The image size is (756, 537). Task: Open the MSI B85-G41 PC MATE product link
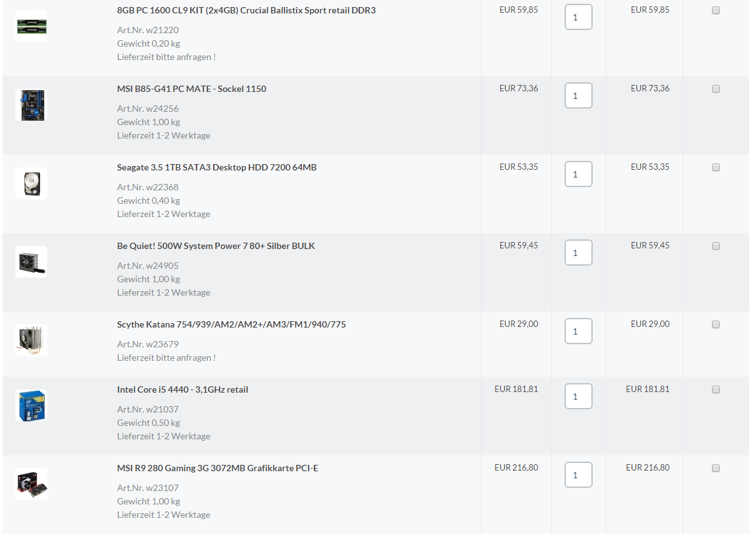point(191,89)
